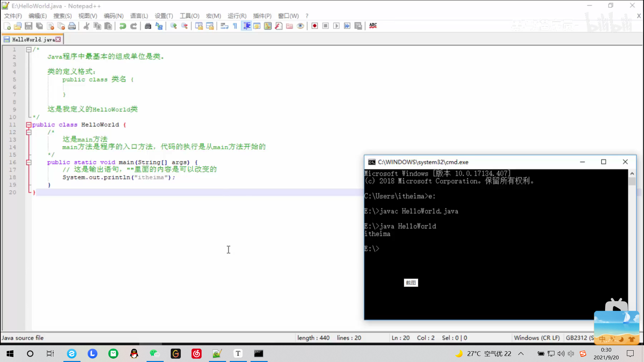Click the spell check ABC icon
The width and height of the screenshot is (644, 362).
point(373,26)
